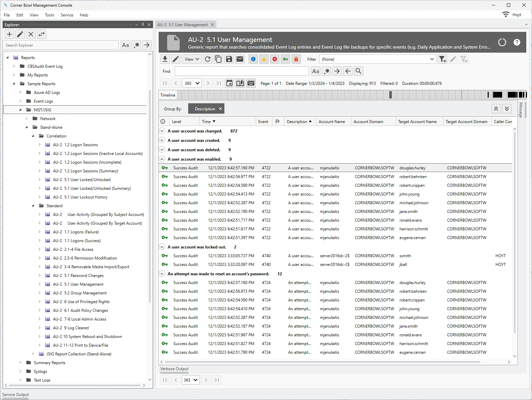Click the help question mark icon
Screen dimensions: 532x400
(517, 42)
